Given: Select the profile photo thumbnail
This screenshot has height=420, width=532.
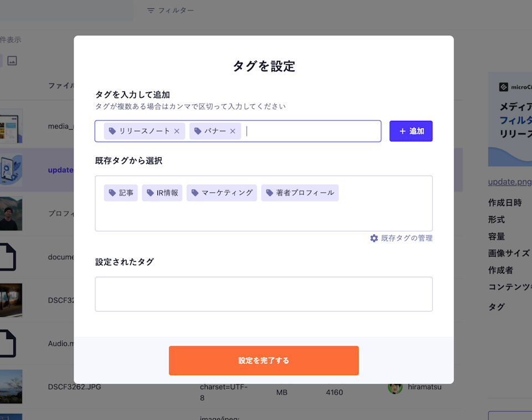Looking at the screenshot, I should (11, 213).
